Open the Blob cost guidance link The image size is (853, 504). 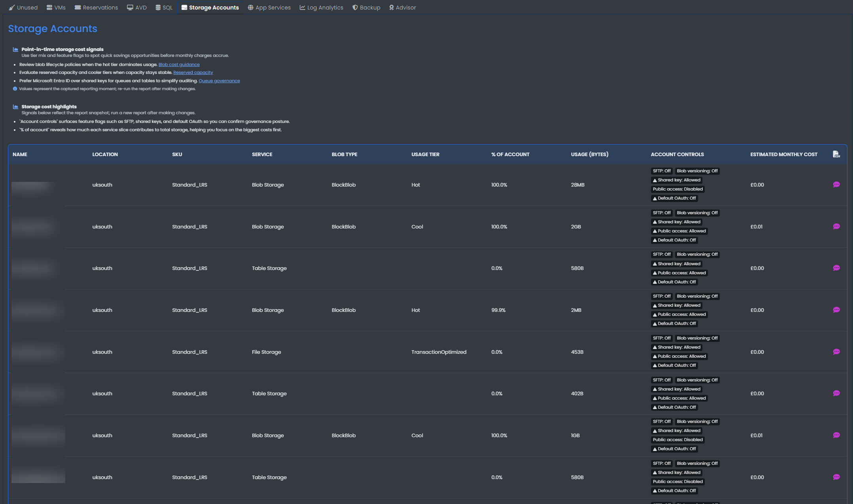(x=179, y=64)
